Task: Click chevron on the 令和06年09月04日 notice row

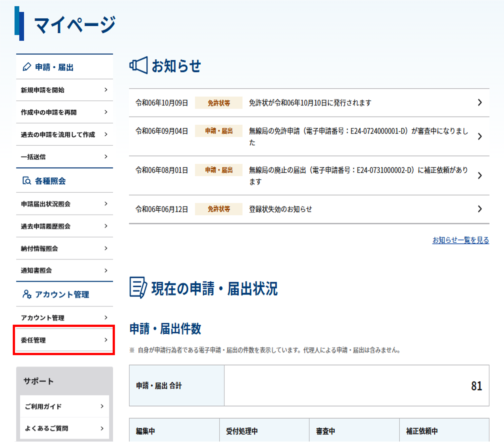Action: (x=480, y=136)
